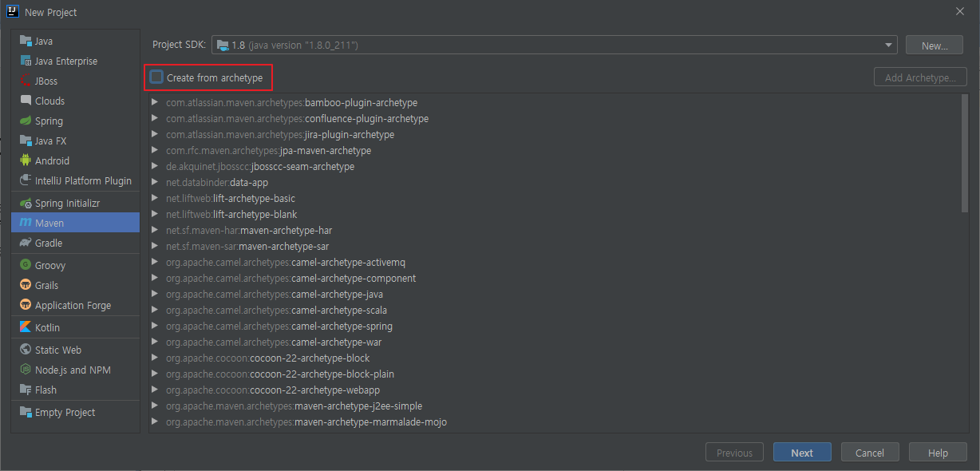Select the Flash icon
Screen dimensions: 980x471
(26, 390)
